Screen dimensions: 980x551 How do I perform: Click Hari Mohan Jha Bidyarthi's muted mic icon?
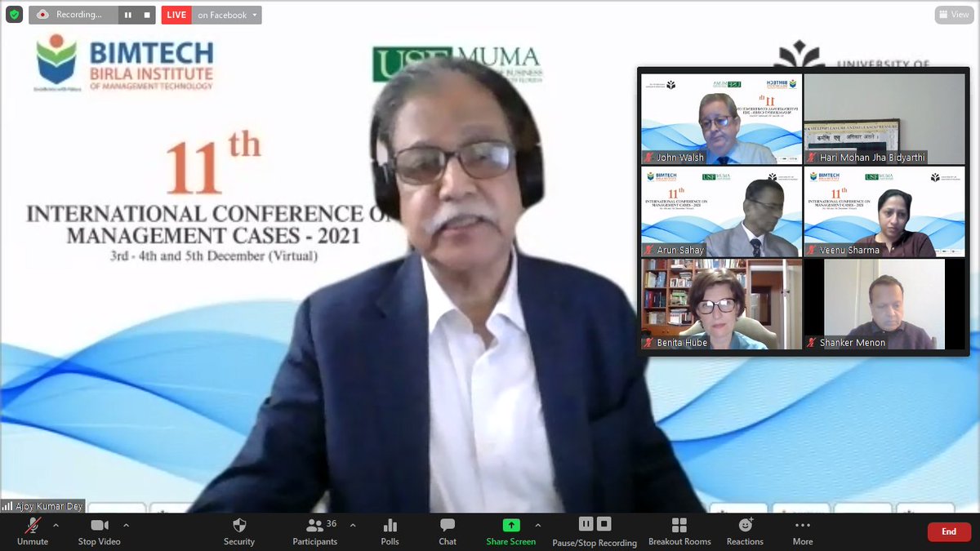pos(813,158)
